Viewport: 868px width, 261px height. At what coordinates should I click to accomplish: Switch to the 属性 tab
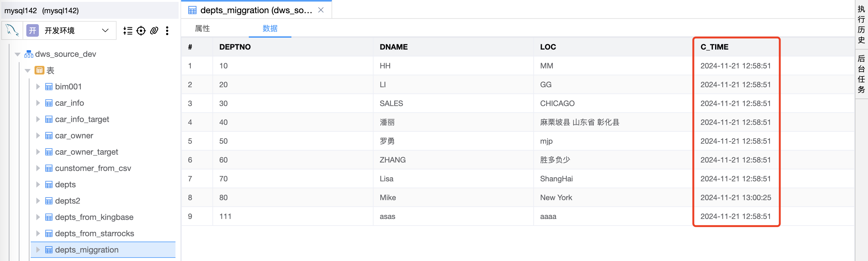pos(202,28)
